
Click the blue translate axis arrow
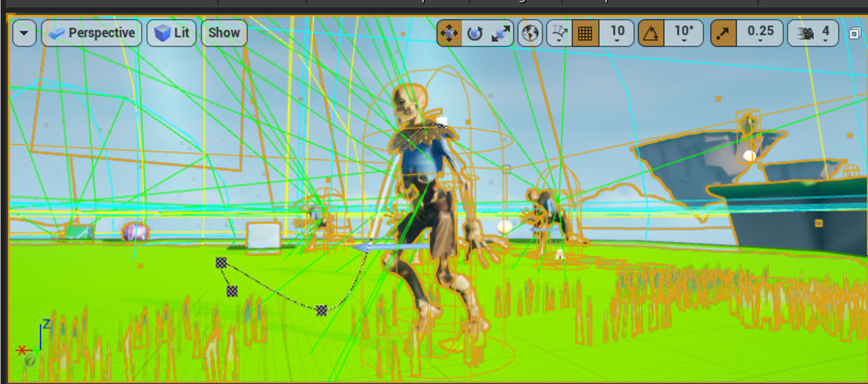coord(390,247)
